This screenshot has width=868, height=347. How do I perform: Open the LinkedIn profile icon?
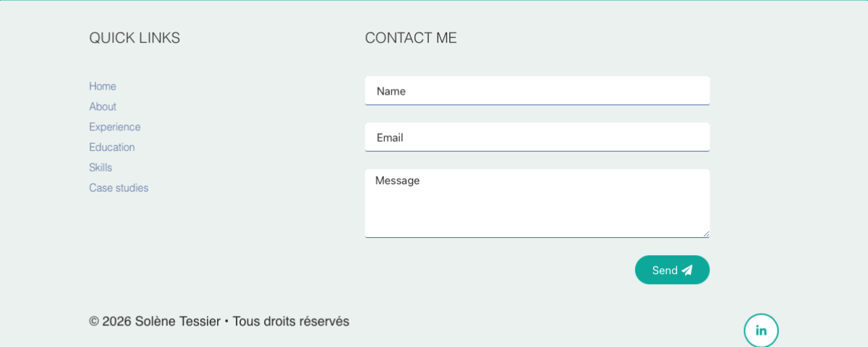(x=761, y=331)
